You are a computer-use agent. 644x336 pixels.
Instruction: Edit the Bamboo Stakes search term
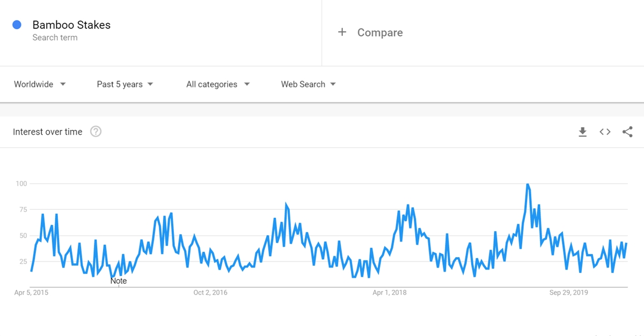click(71, 25)
